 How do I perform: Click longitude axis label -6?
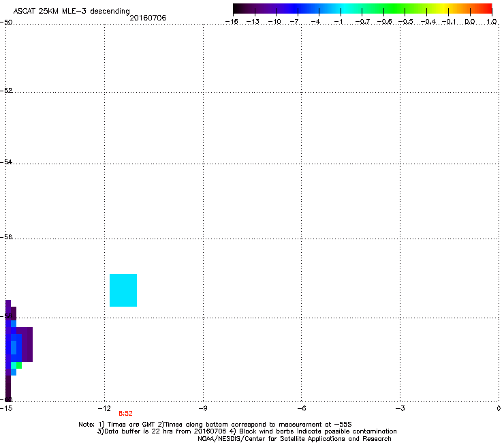coord(301,408)
